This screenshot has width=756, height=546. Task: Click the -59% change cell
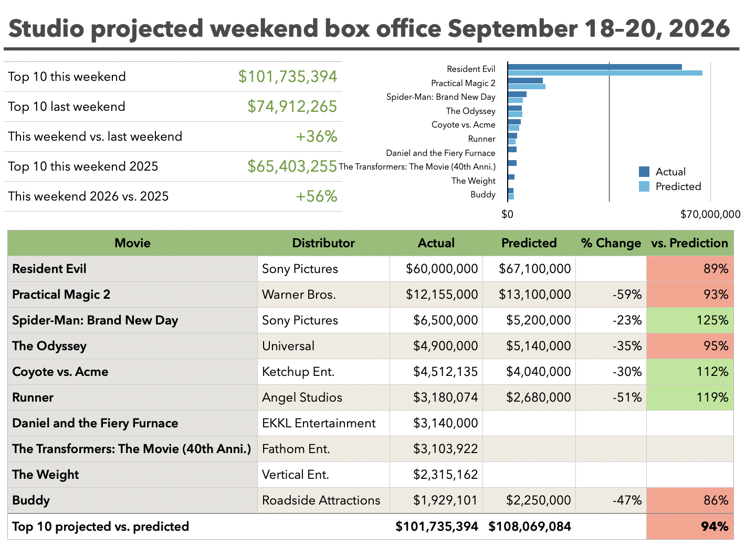pyautogui.click(x=611, y=295)
